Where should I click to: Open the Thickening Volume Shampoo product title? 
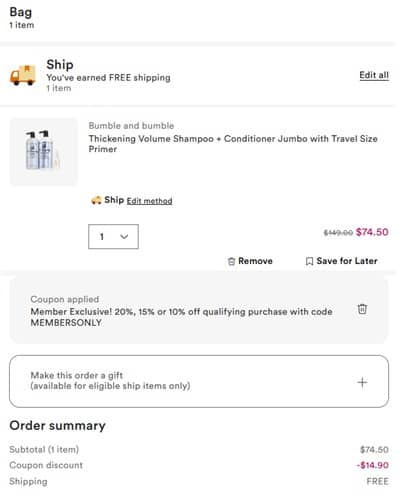pos(233,144)
